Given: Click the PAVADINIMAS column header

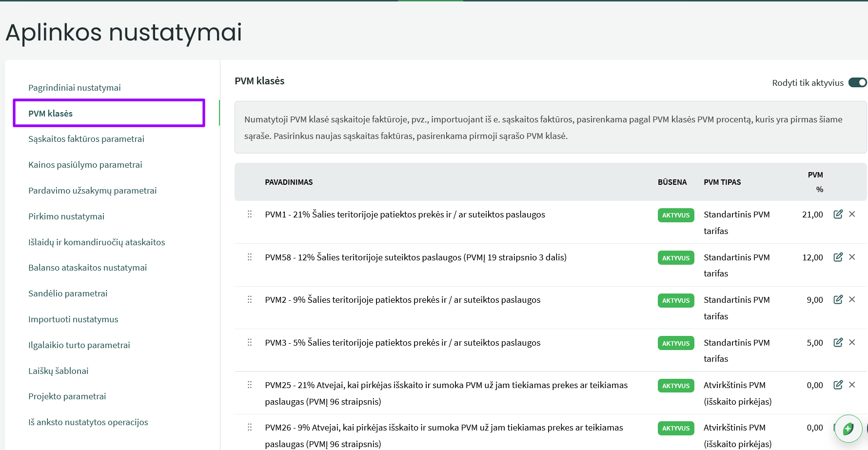Looking at the screenshot, I should (x=289, y=182).
